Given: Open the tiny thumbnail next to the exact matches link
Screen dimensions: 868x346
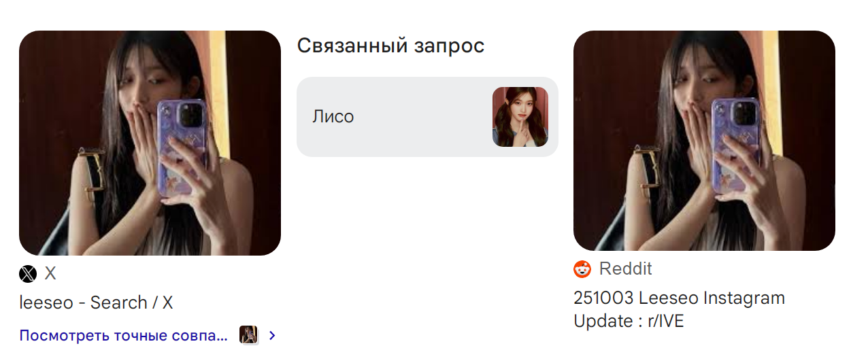Looking at the screenshot, I should pos(249,335).
